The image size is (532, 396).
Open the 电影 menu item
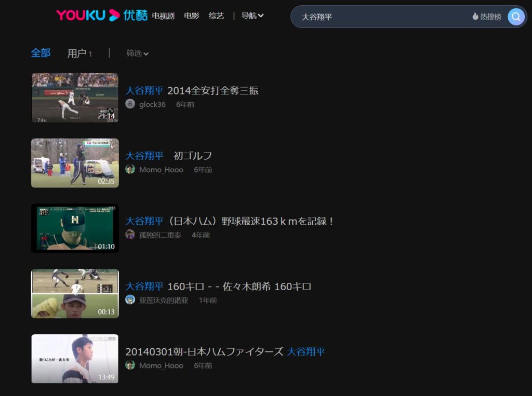point(191,16)
